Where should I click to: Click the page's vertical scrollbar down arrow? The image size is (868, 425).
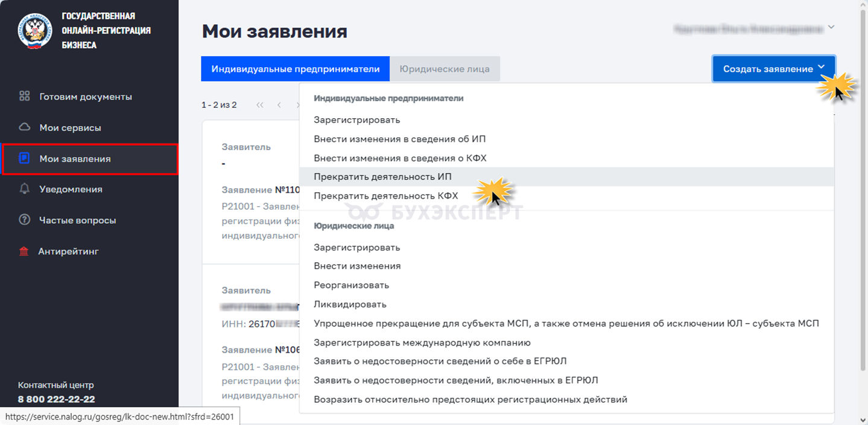862,419
